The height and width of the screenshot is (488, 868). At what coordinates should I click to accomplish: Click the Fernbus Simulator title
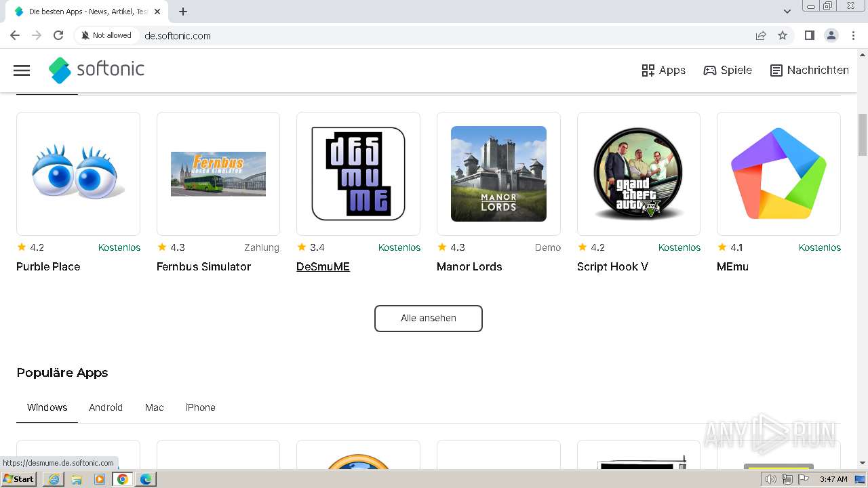pos(203,266)
